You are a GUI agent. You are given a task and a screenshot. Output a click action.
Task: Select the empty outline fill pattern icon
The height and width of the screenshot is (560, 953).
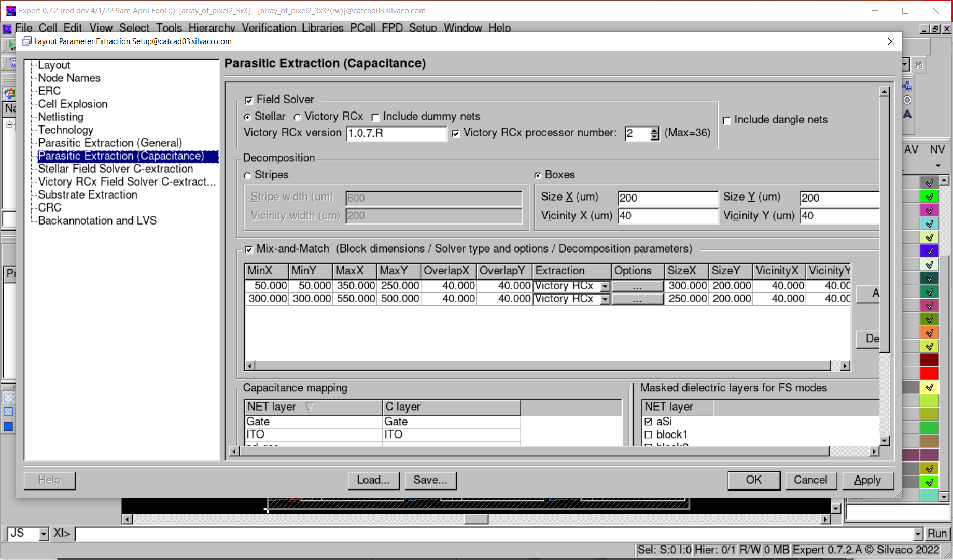[x=8, y=398]
